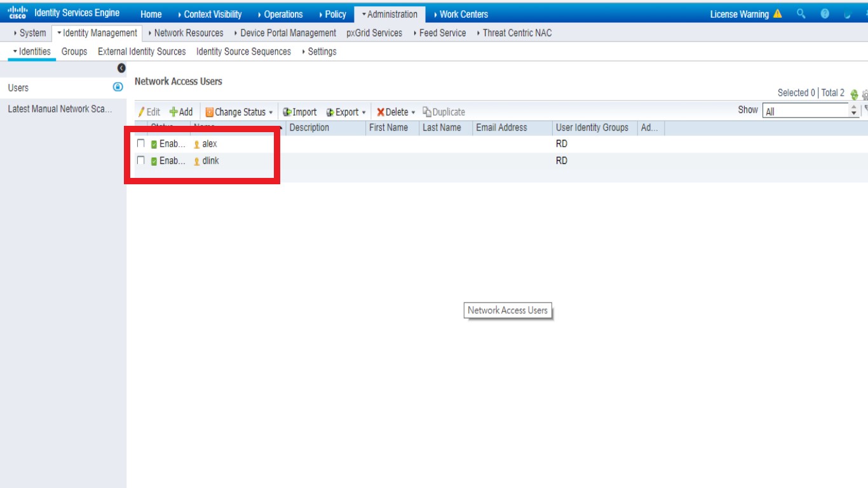Open the dlink user entry
This screenshot has height=488, width=868.
pyautogui.click(x=211, y=161)
